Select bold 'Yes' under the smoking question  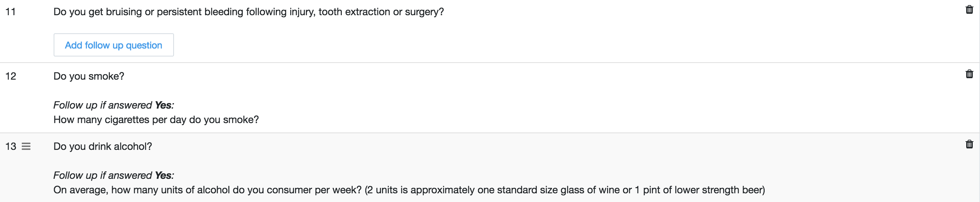(163, 105)
